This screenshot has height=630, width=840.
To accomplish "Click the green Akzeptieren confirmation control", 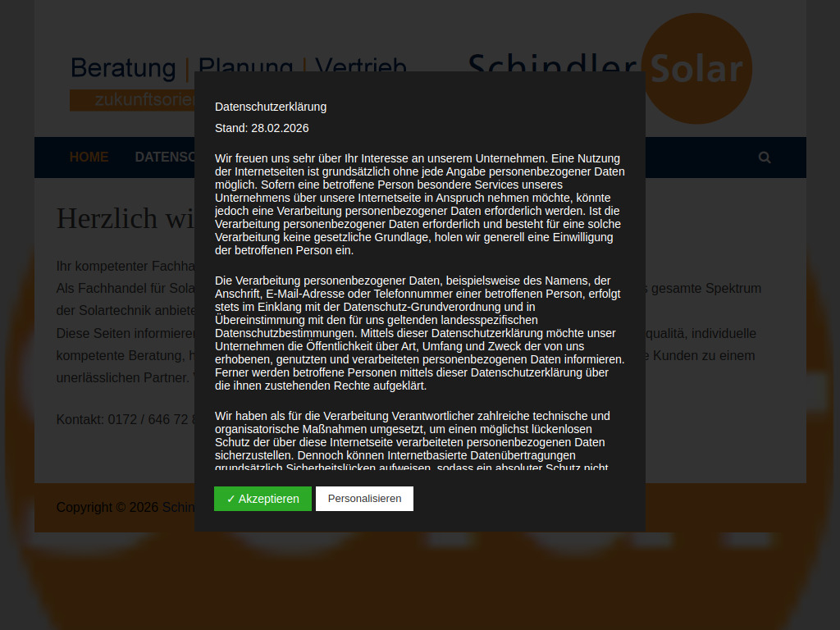I will click(262, 498).
